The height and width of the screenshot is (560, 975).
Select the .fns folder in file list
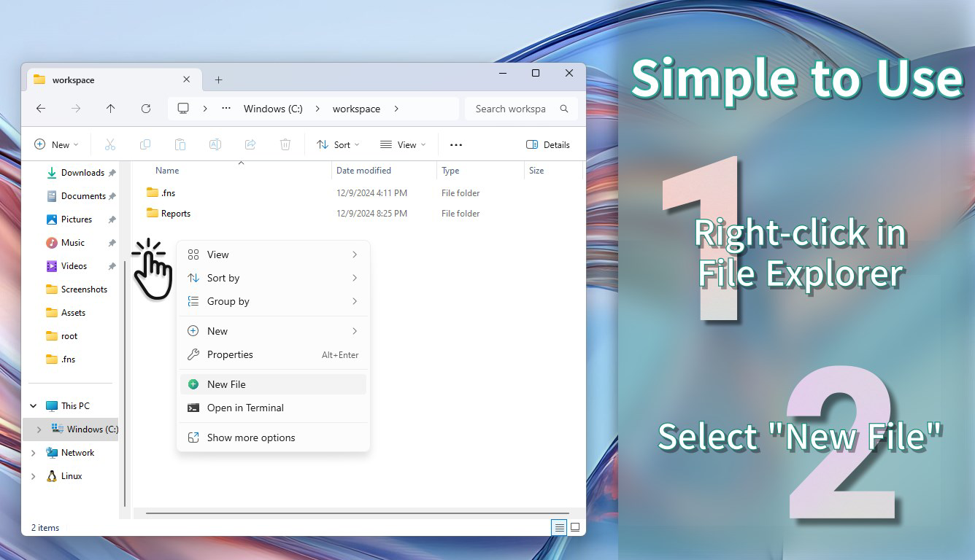tap(358, 193)
